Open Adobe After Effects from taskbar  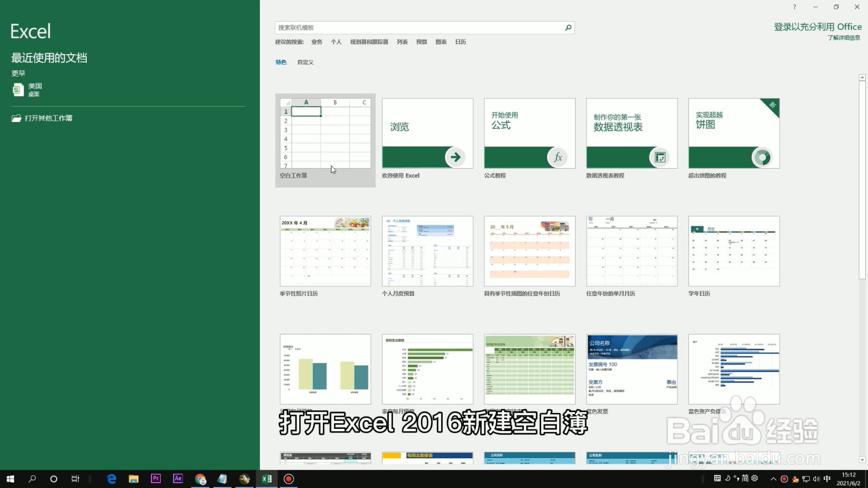pyautogui.click(x=178, y=479)
